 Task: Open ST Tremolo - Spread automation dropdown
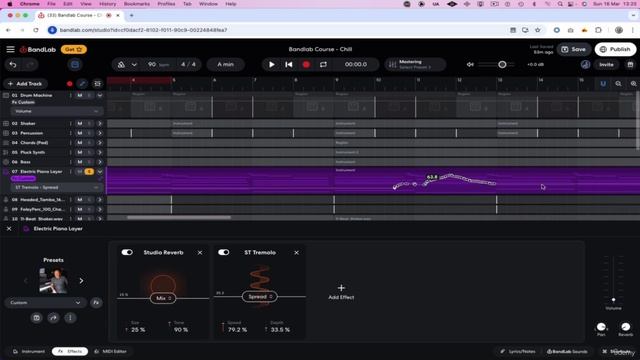57,187
